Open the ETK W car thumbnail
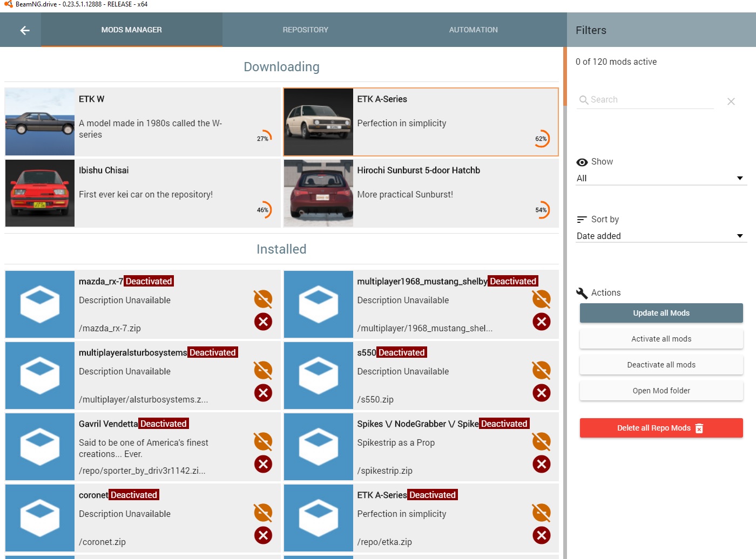 40,122
